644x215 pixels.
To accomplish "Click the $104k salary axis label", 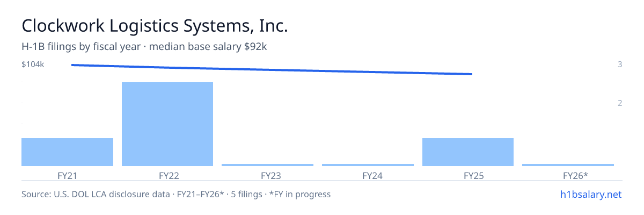I will pos(33,64).
